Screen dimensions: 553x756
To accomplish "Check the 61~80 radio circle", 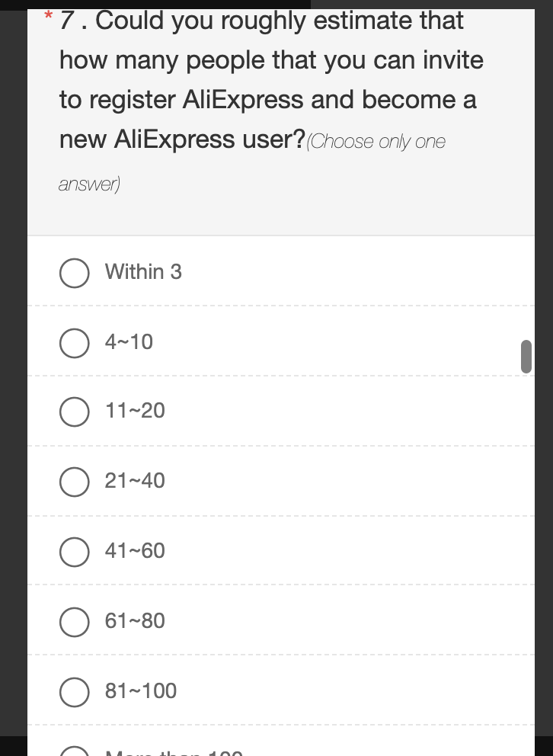I will pos(74,622).
